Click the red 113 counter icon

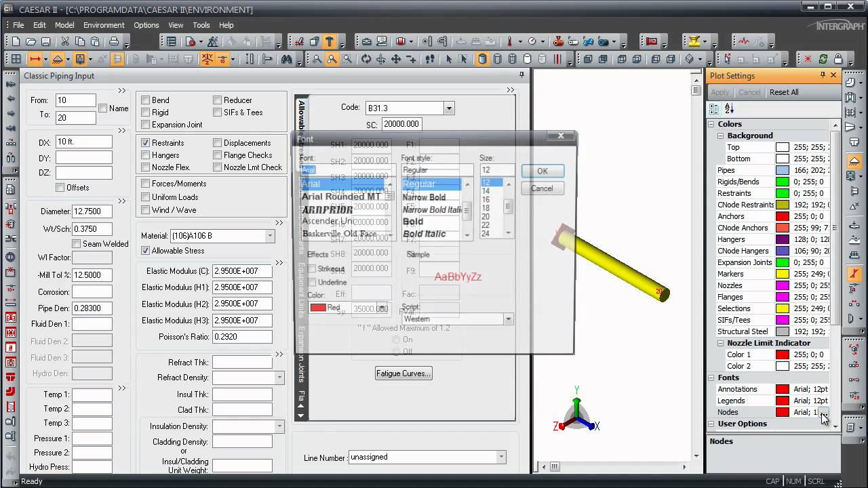[652, 41]
